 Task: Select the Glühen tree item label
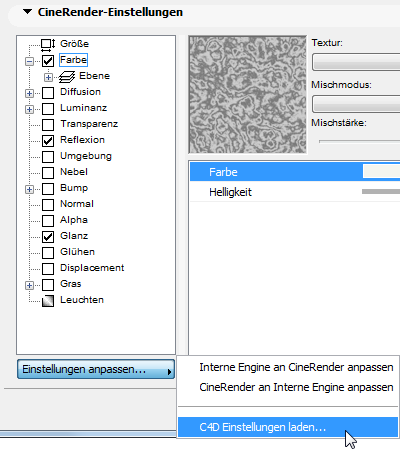coord(77,252)
